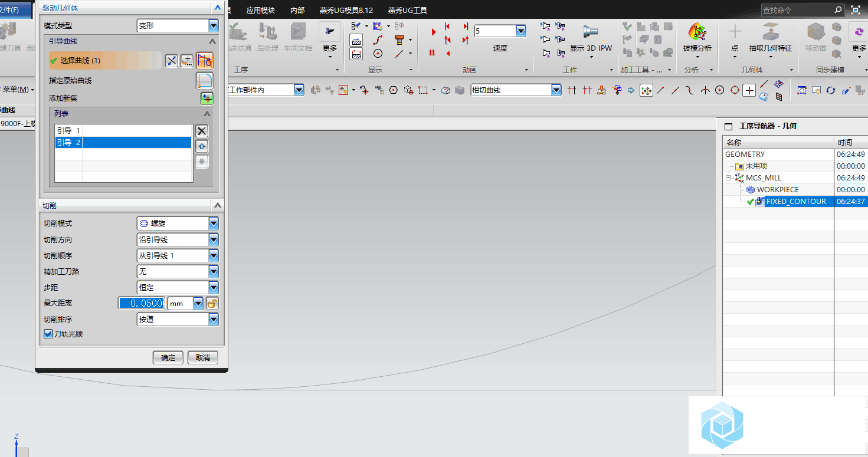
Task: Click the red play animation button
Action: (x=434, y=32)
